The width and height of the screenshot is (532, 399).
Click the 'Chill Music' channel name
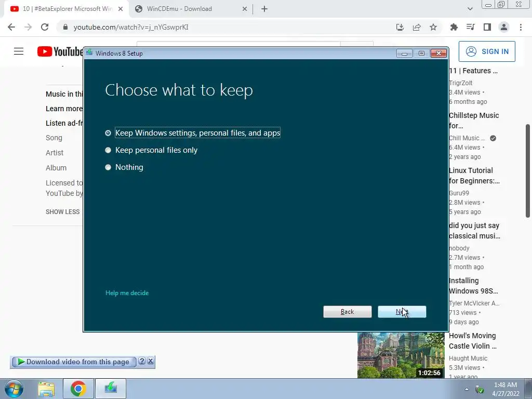click(x=467, y=138)
